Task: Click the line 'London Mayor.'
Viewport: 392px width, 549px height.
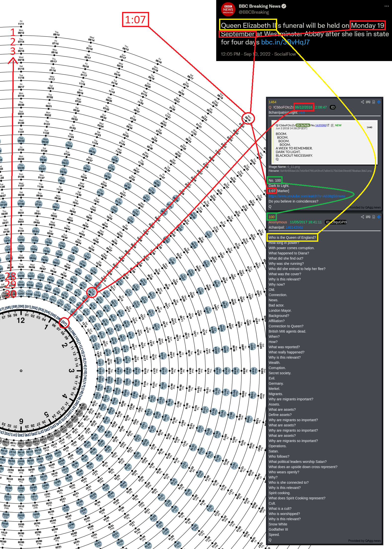Action: point(280,310)
